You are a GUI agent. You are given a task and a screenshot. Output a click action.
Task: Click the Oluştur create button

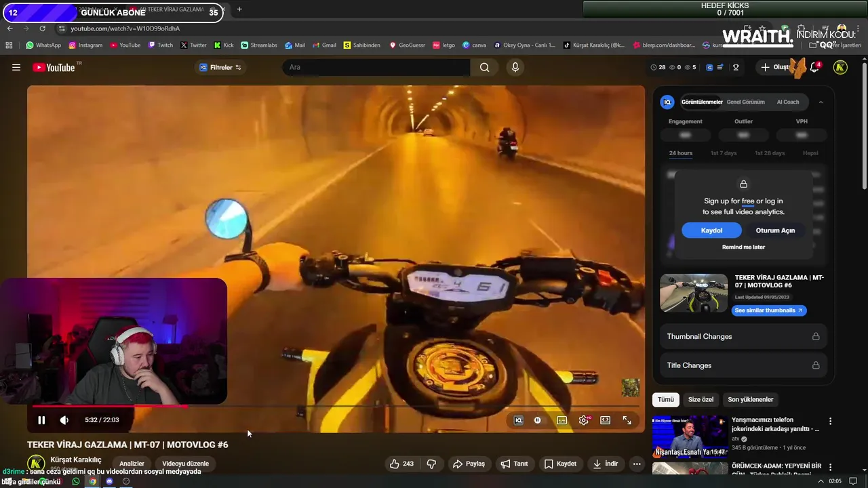[x=776, y=67]
